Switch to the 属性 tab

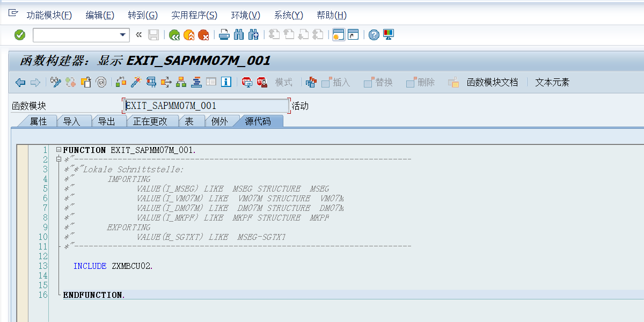coord(38,121)
